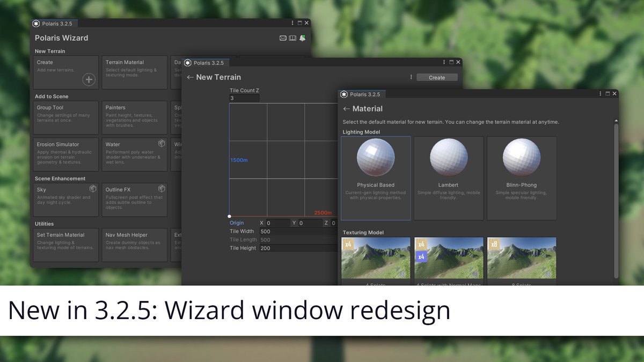Open the Painters card
This screenshot has height=362, width=644.
135,117
